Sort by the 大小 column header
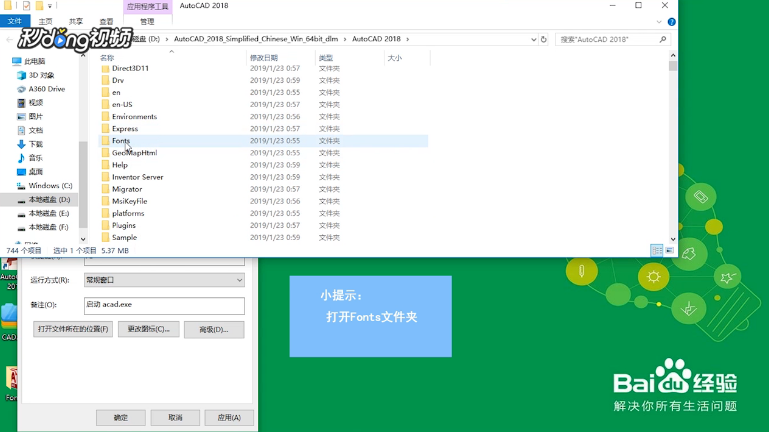769x432 pixels. pyautogui.click(x=395, y=58)
